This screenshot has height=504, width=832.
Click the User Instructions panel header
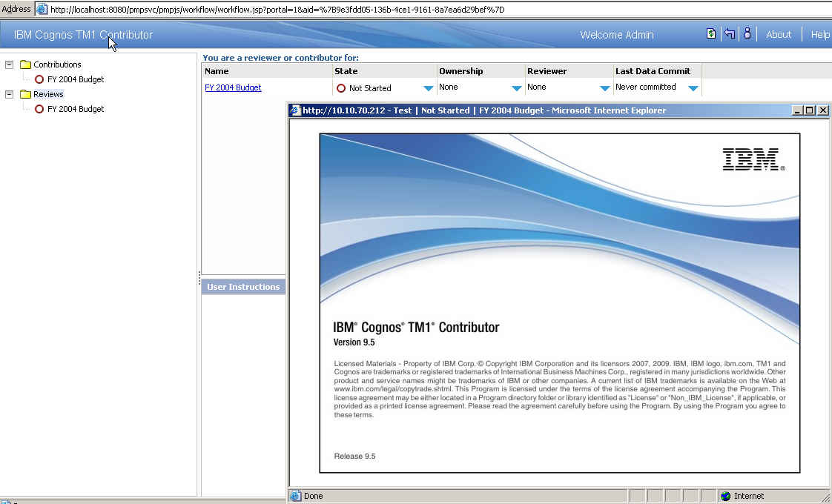[243, 287]
